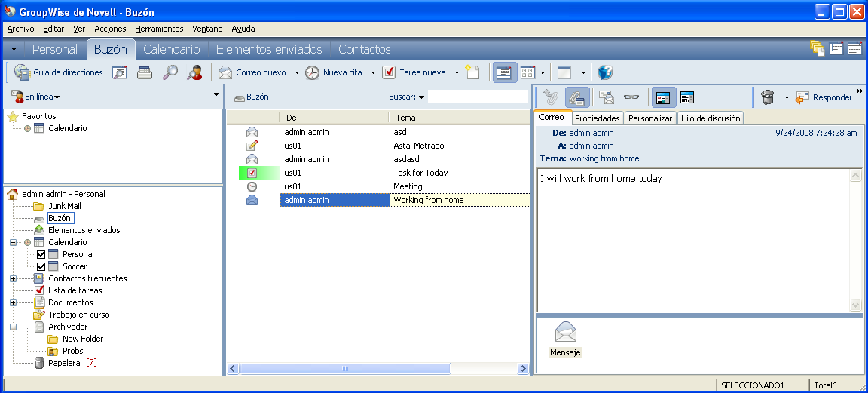Click the trash bin delete icon in preview
The image size is (868, 393).
tap(767, 97)
